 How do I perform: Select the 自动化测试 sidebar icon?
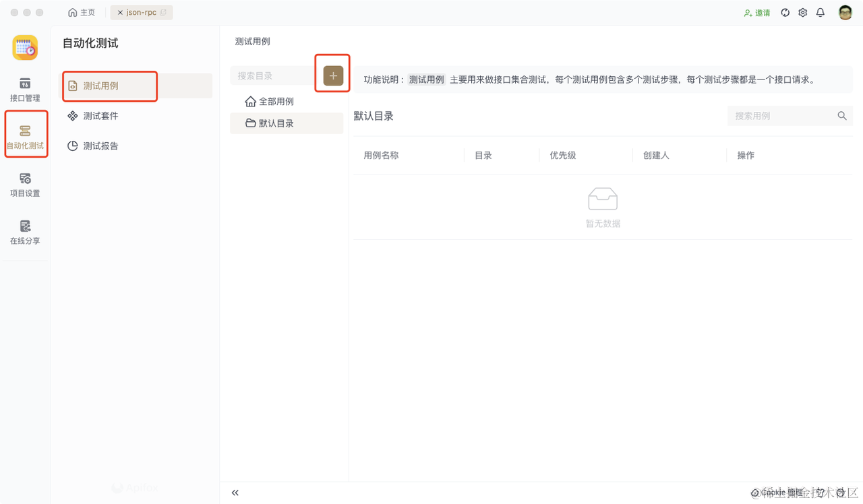pos(25,133)
